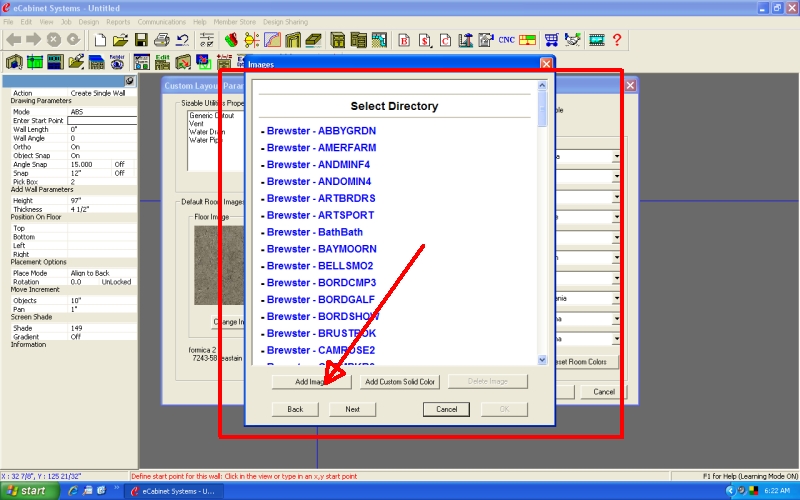This screenshot has width=800, height=500.
Task: Toggle the Ortho On value
Action: (x=76, y=147)
